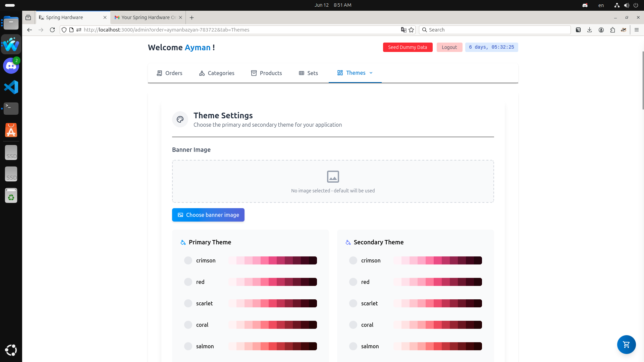Click Choose banner image button

pyautogui.click(x=208, y=215)
